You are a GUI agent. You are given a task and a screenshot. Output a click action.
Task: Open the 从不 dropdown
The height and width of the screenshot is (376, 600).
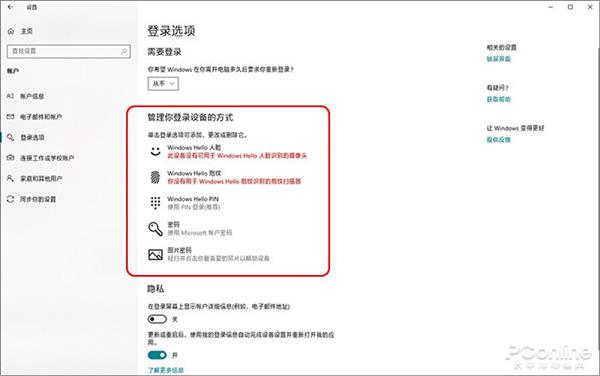pos(163,83)
